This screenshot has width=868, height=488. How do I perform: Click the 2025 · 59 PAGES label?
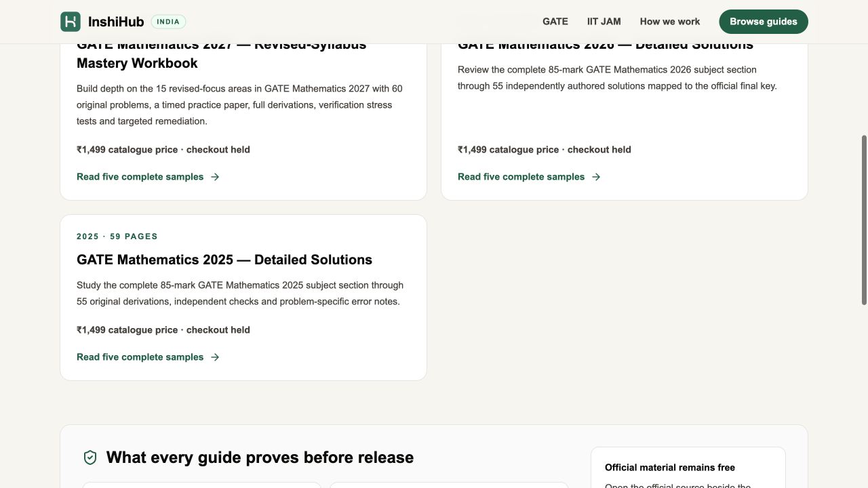click(117, 237)
